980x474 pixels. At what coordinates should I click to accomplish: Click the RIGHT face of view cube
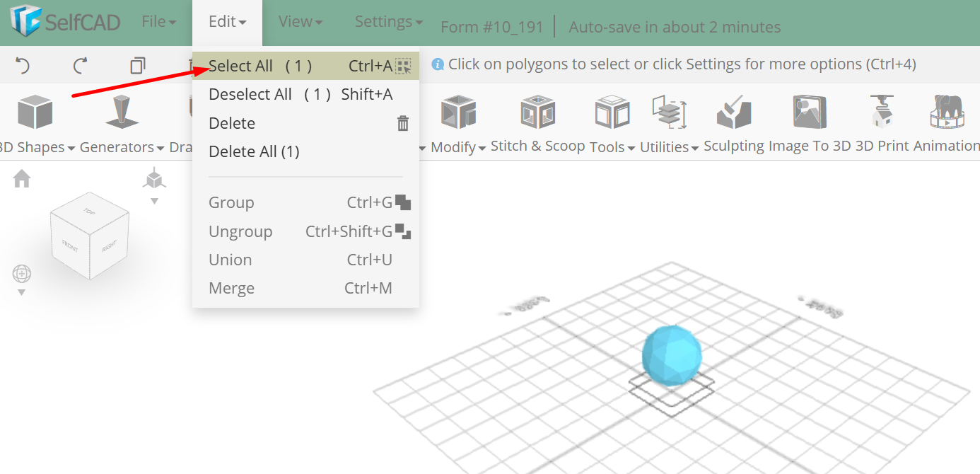[110, 247]
